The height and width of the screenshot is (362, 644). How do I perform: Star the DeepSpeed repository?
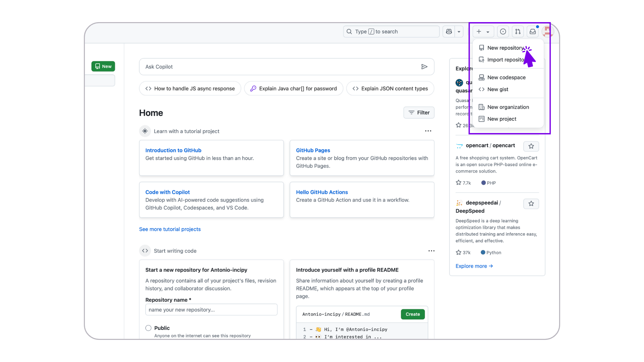(531, 203)
